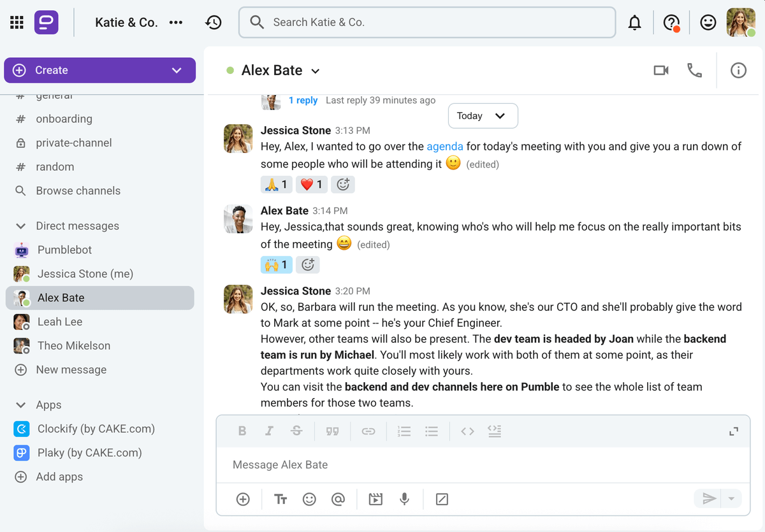View recent history with the clock icon
Viewport: 765px width, 532px height.
[214, 22]
